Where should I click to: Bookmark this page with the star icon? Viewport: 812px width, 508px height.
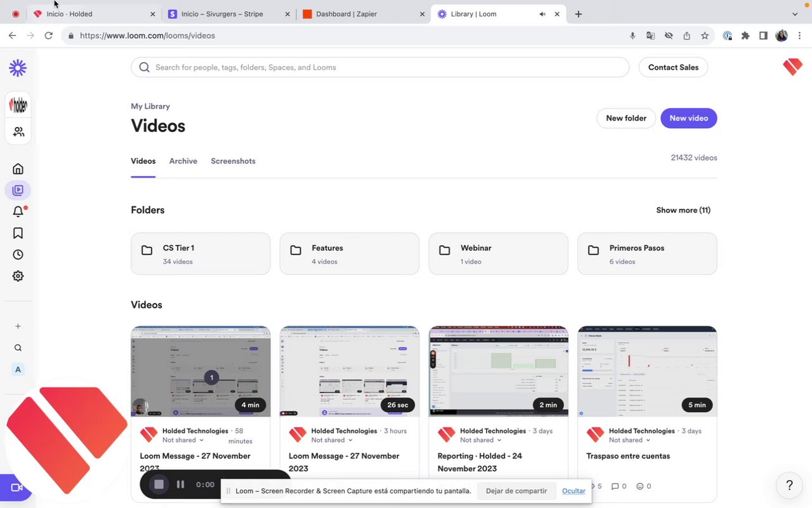coord(705,36)
